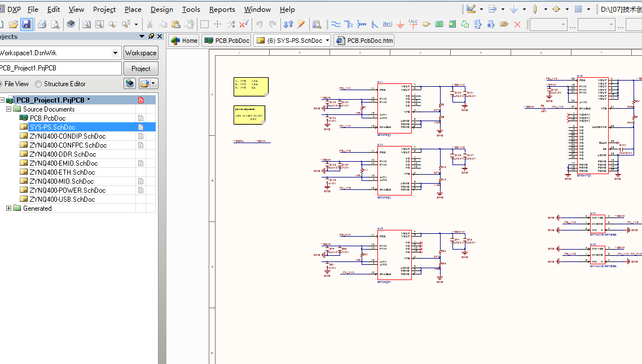Viewport: 642px width, 364px height.
Task: Select ZYNQ400-DDR.SchDoc in project tree
Action: tap(63, 154)
